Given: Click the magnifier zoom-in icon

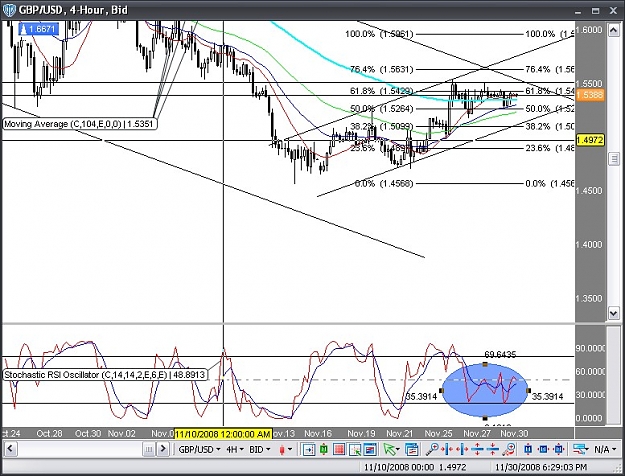Looking at the screenshot, I should (x=432, y=449).
